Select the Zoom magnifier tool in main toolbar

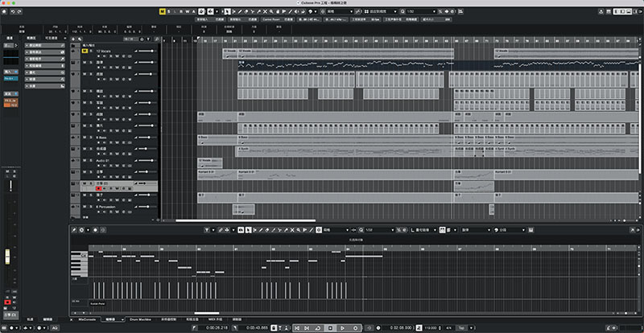click(271, 11)
